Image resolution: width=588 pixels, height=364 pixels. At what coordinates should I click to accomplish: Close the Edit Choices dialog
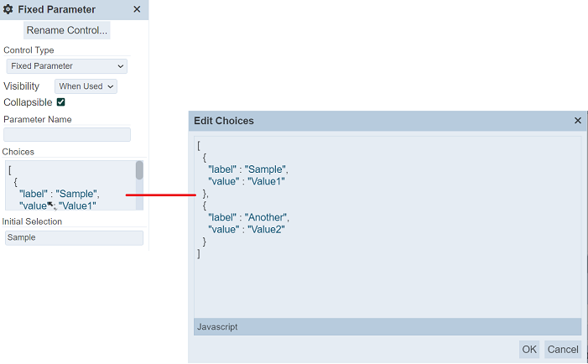(577, 121)
